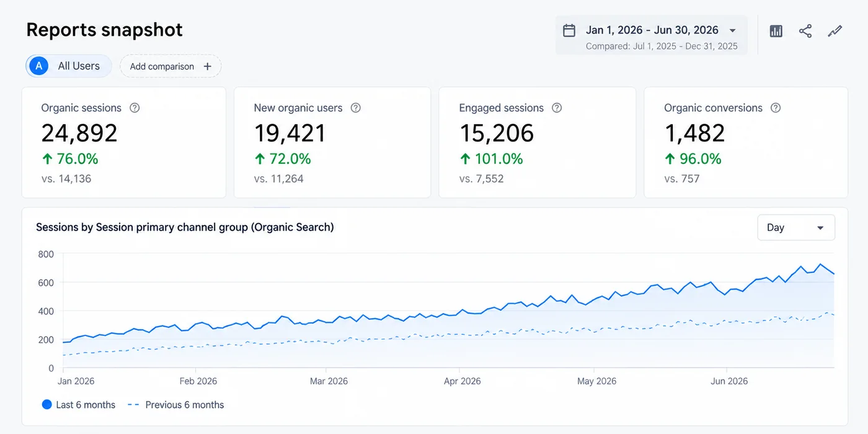Open the Insights trend-line icon
868x434 pixels.
(835, 31)
